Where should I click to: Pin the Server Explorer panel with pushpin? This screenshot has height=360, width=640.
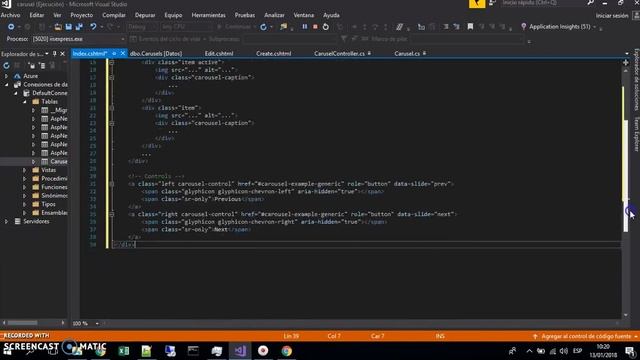[54, 53]
